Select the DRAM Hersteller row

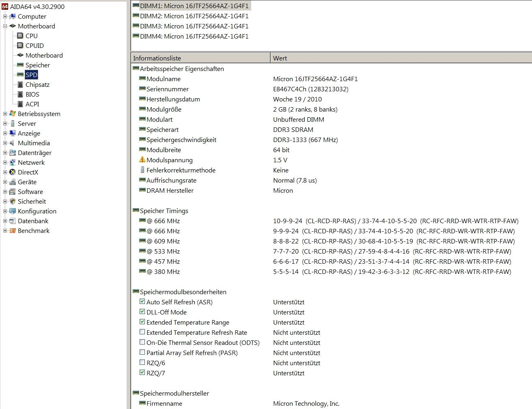click(x=331, y=190)
